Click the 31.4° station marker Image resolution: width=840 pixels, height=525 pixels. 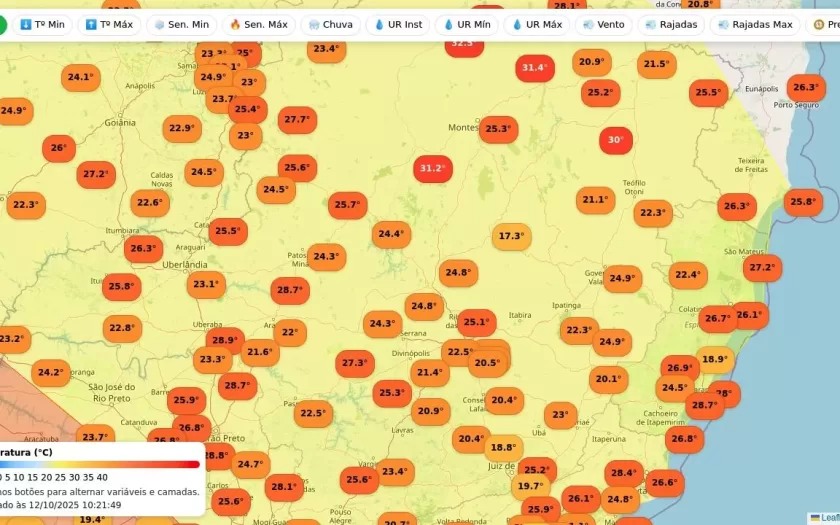pyautogui.click(x=534, y=68)
